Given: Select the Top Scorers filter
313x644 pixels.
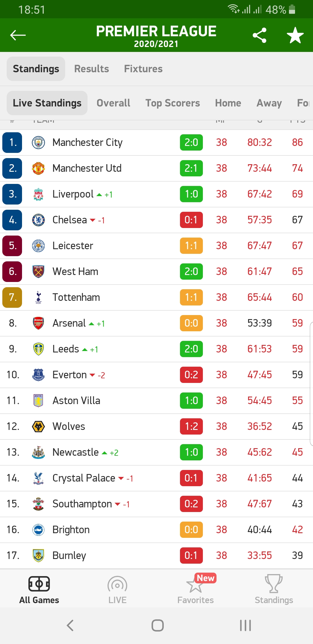Looking at the screenshot, I should pyautogui.click(x=173, y=103).
